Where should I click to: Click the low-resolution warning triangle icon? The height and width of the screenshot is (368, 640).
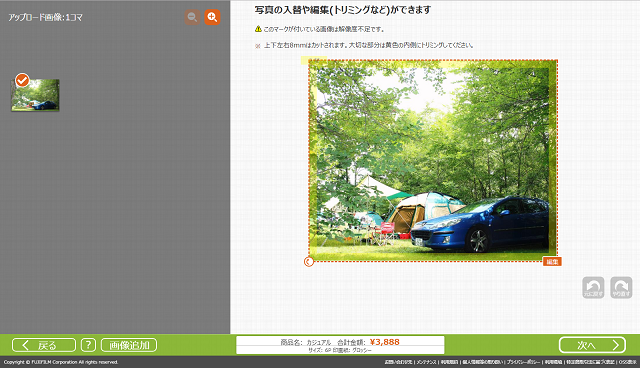coord(258,29)
